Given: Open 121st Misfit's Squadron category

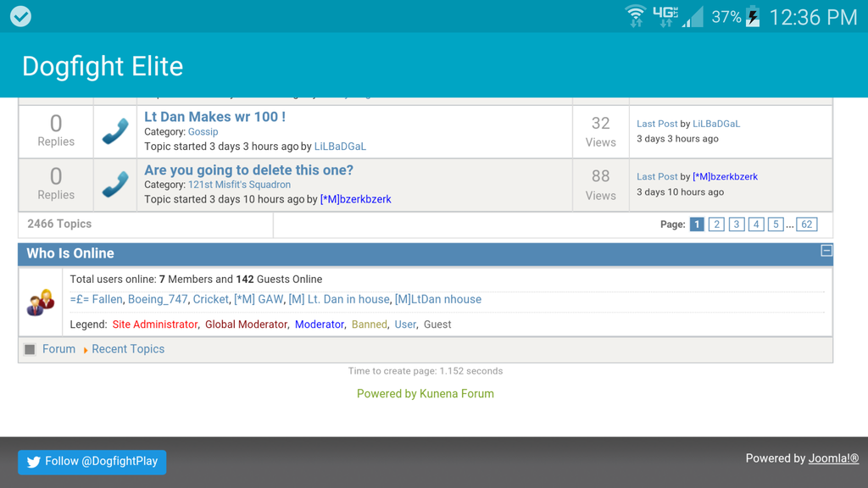Looking at the screenshot, I should click(x=239, y=185).
